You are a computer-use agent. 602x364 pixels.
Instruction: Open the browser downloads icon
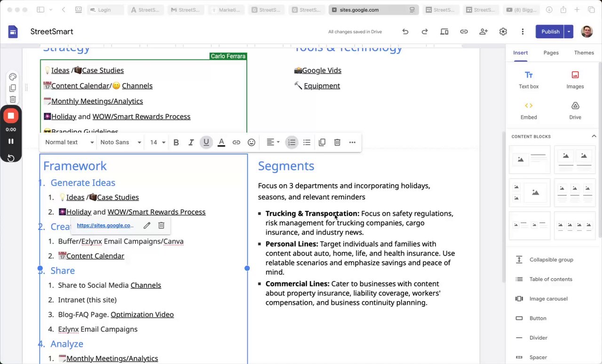point(549,10)
